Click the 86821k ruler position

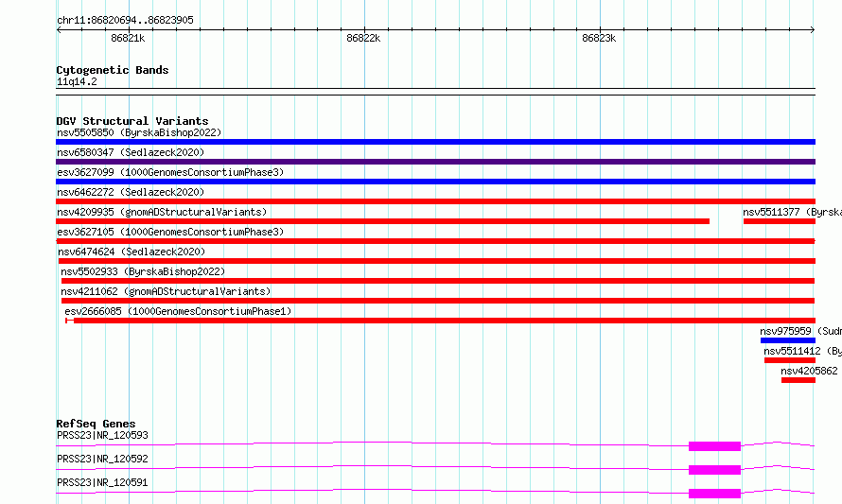pos(128,38)
